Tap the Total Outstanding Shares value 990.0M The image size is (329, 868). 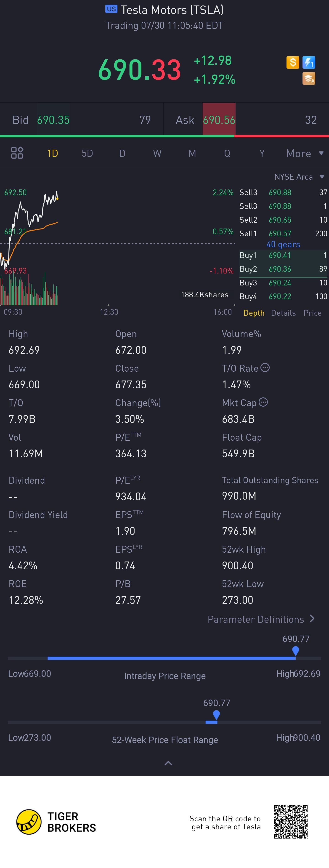click(239, 496)
